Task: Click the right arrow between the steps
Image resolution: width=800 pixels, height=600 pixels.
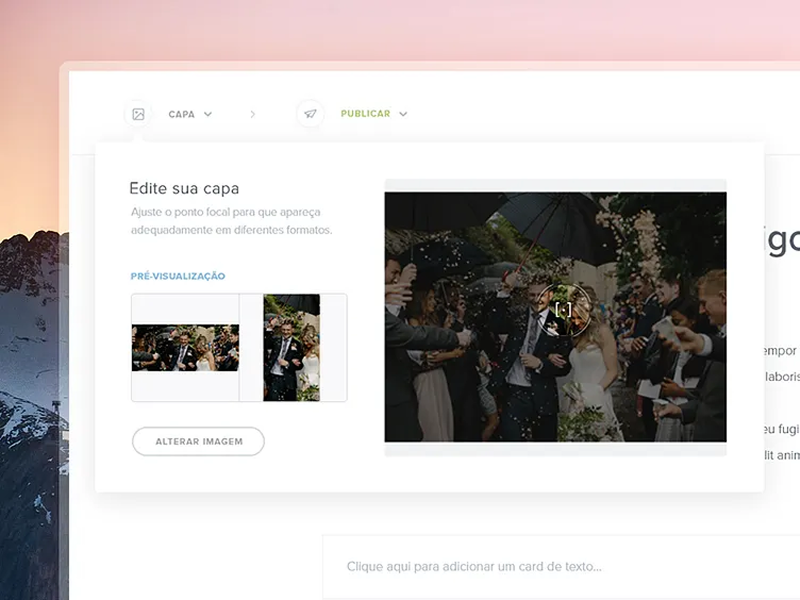Action: (x=253, y=114)
